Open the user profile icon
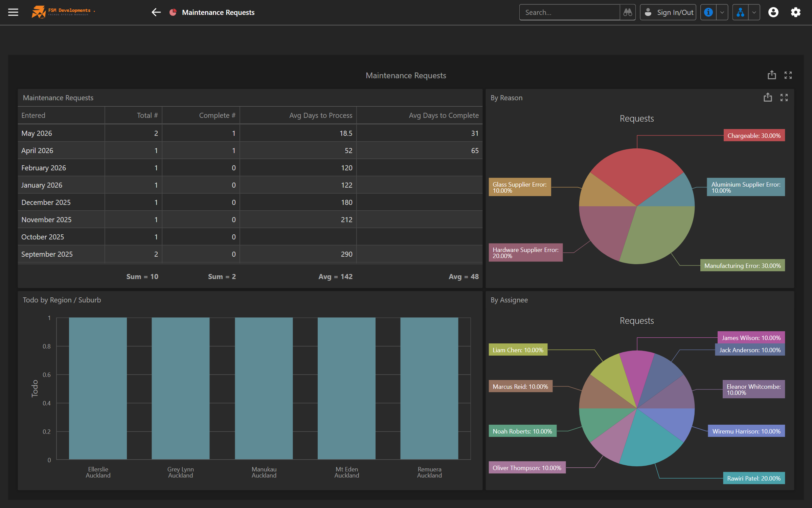The image size is (812, 508). pos(773,12)
